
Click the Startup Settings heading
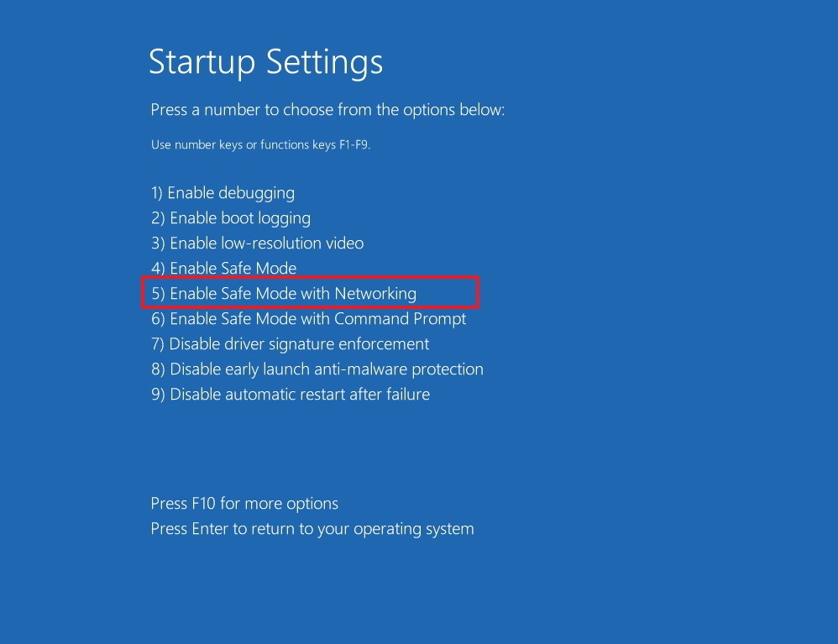(x=265, y=63)
